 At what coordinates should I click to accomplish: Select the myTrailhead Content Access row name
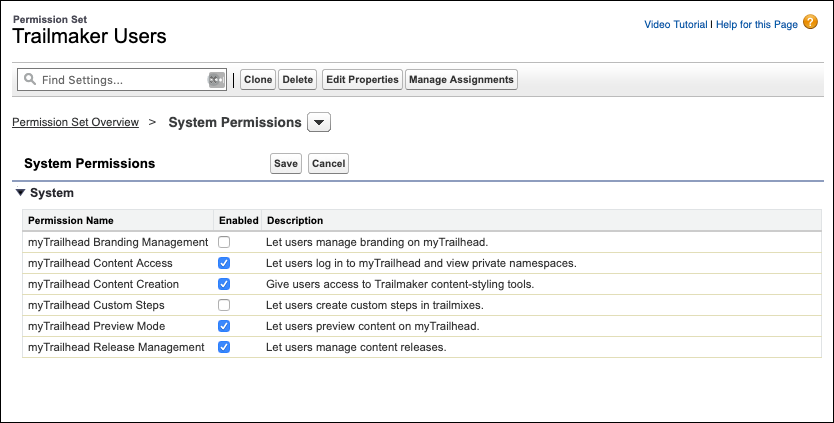(x=100, y=263)
